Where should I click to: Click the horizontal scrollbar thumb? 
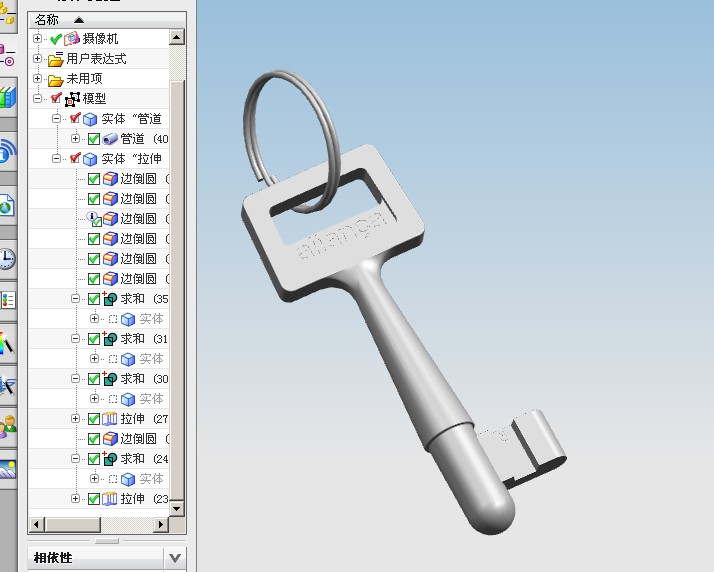(x=72, y=525)
